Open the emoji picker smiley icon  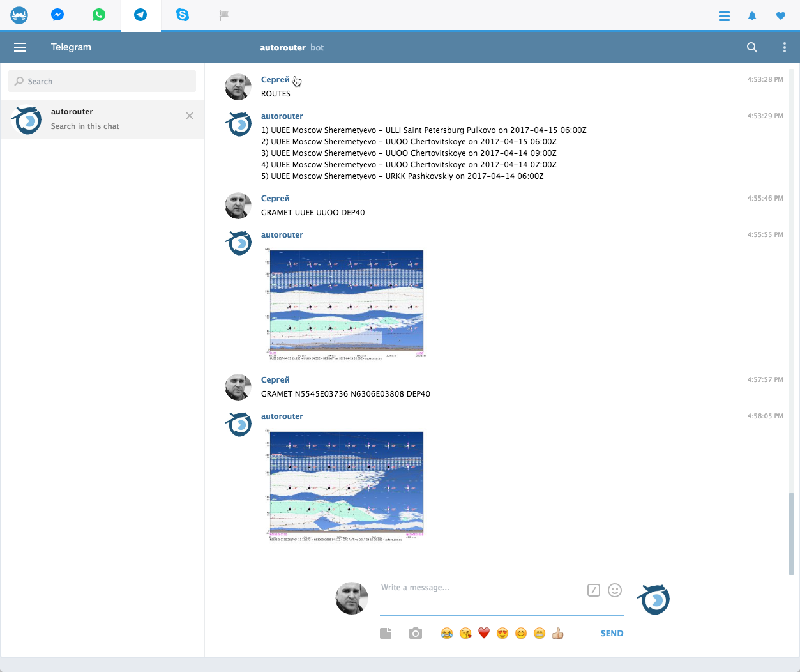pyautogui.click(x=615, y=590)
